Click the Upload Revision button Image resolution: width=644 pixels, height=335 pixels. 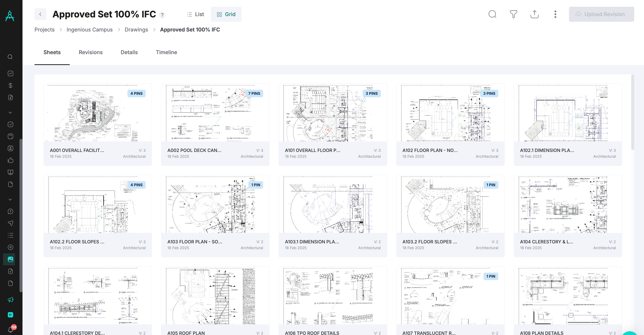601,14
